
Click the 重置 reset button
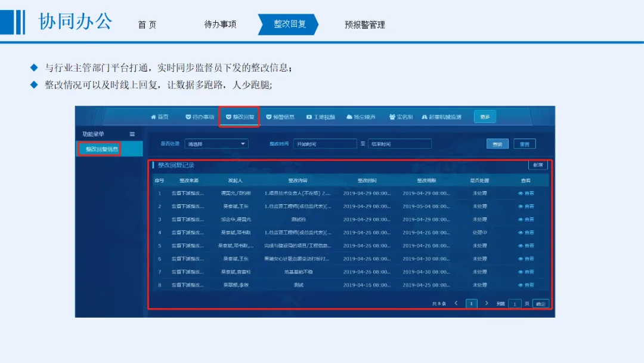coord(525,144)
